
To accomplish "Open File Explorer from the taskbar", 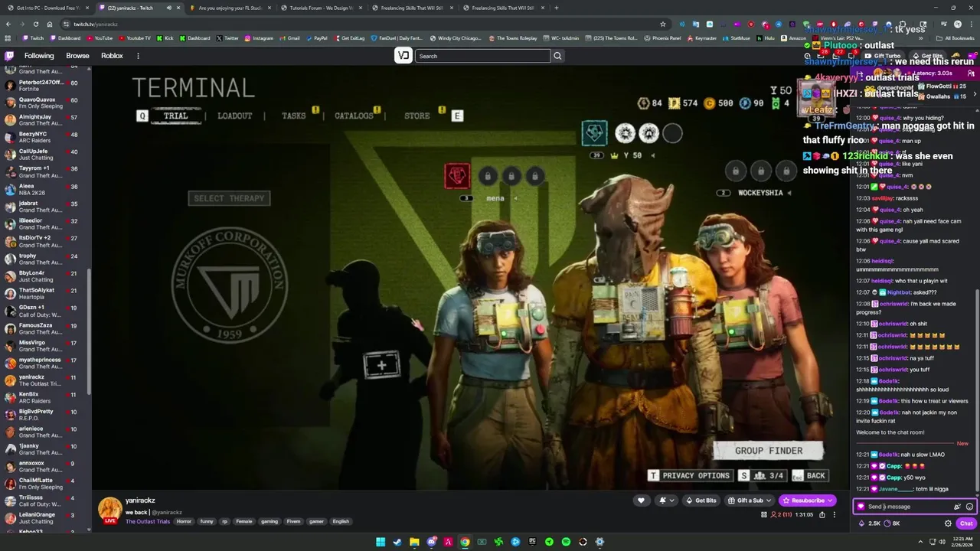I will click(414, 542).
